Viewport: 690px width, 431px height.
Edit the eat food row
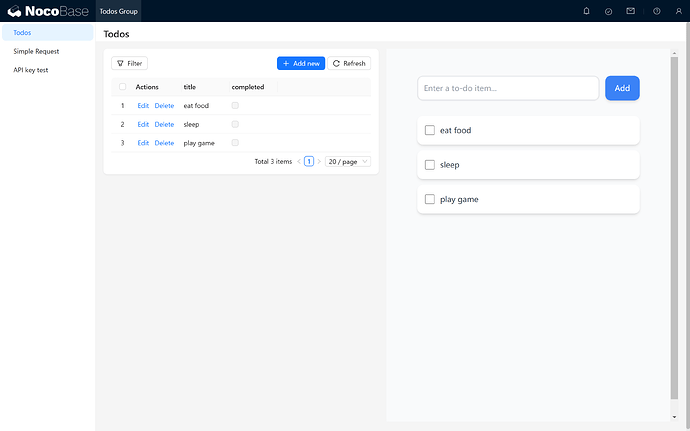tap(143, 106)
